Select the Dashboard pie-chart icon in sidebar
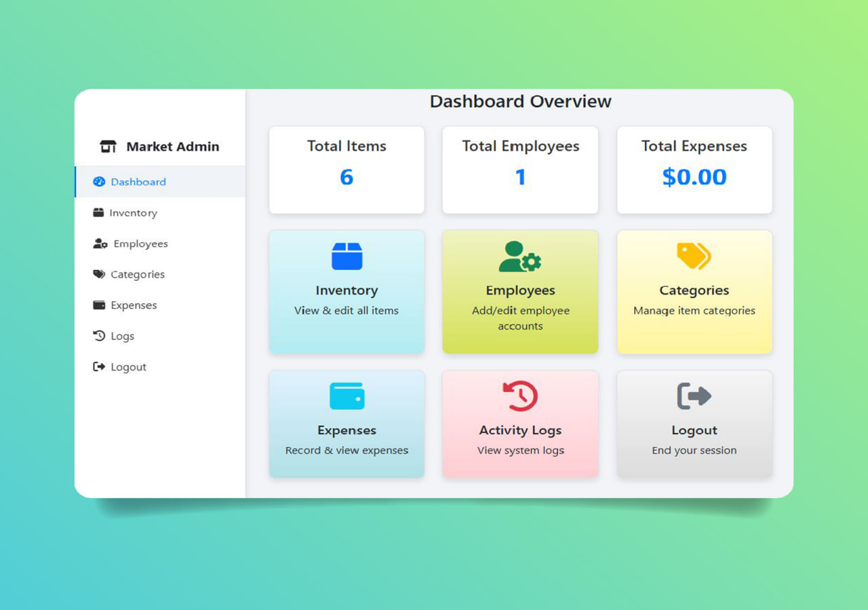 98,182
